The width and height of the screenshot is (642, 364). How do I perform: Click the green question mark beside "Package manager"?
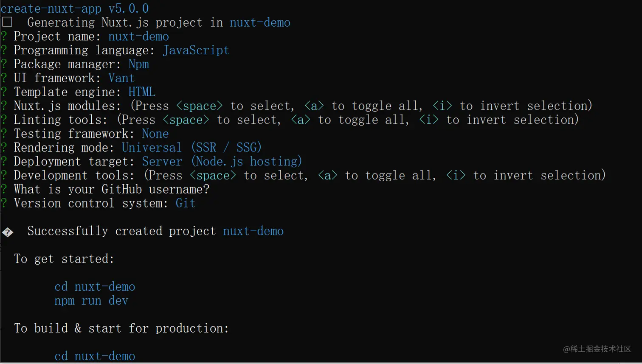click(4, 64)
